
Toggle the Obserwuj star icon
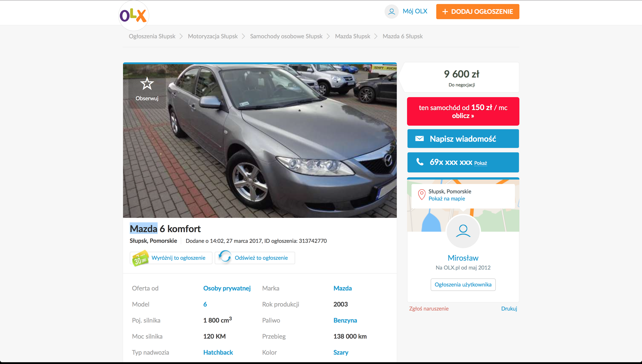147,84
